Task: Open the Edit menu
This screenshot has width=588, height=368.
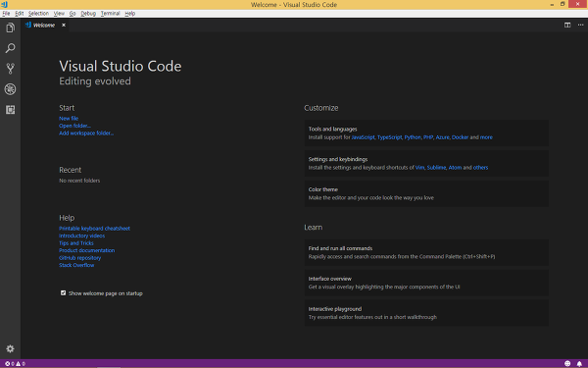Action: click(20, 13)
